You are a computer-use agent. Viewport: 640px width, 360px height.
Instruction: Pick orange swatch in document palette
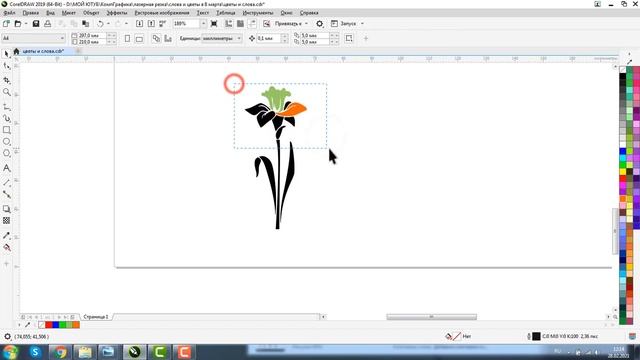coord(76,325)
